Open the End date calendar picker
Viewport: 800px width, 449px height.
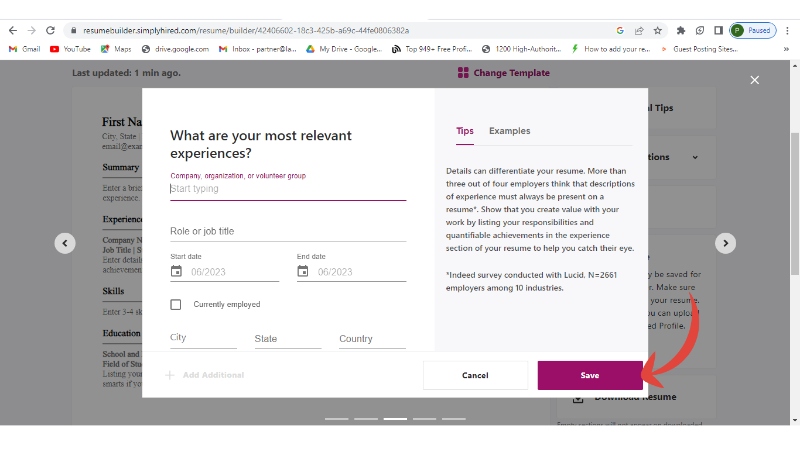(303, 271)
